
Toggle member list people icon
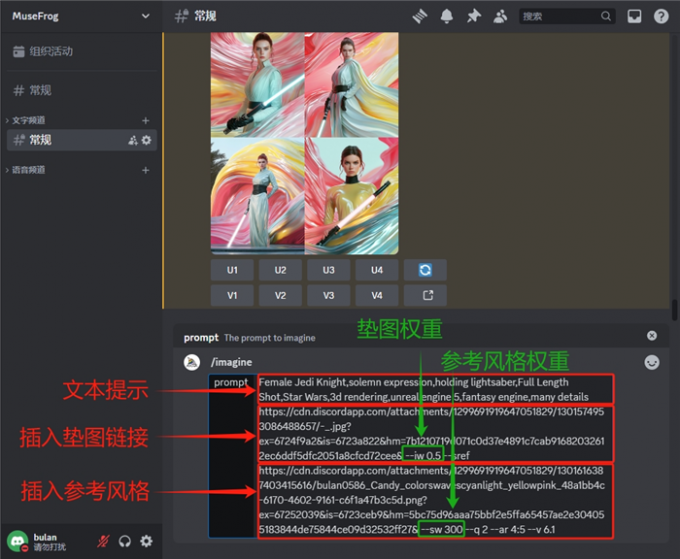pyautogui.click(x=500, y=16)
